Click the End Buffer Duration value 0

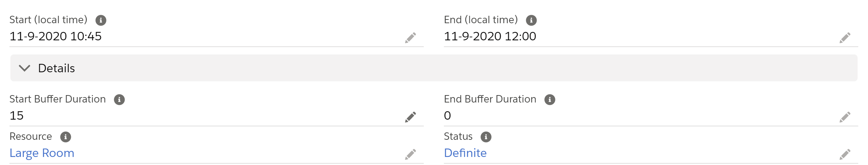click(x=447, y=115)
